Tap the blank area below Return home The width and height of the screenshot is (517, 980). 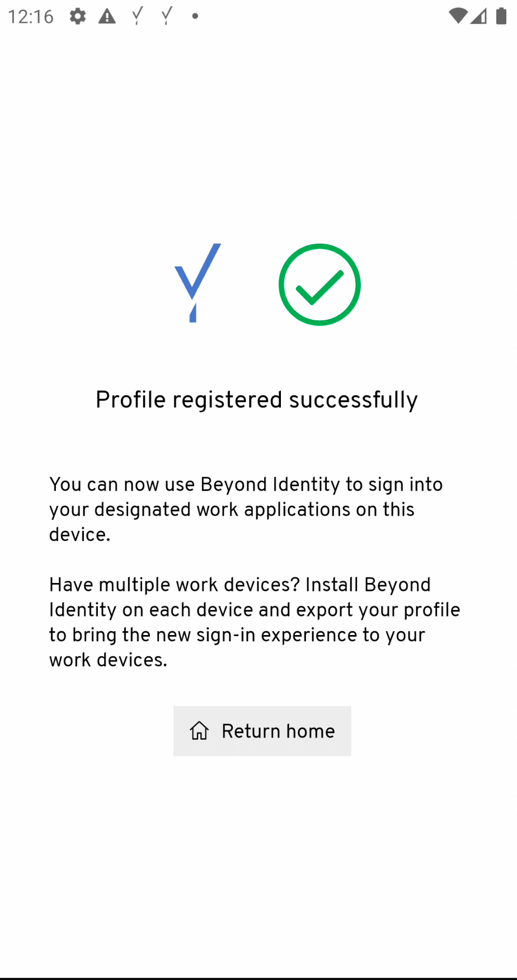click(x=258, y=840)
